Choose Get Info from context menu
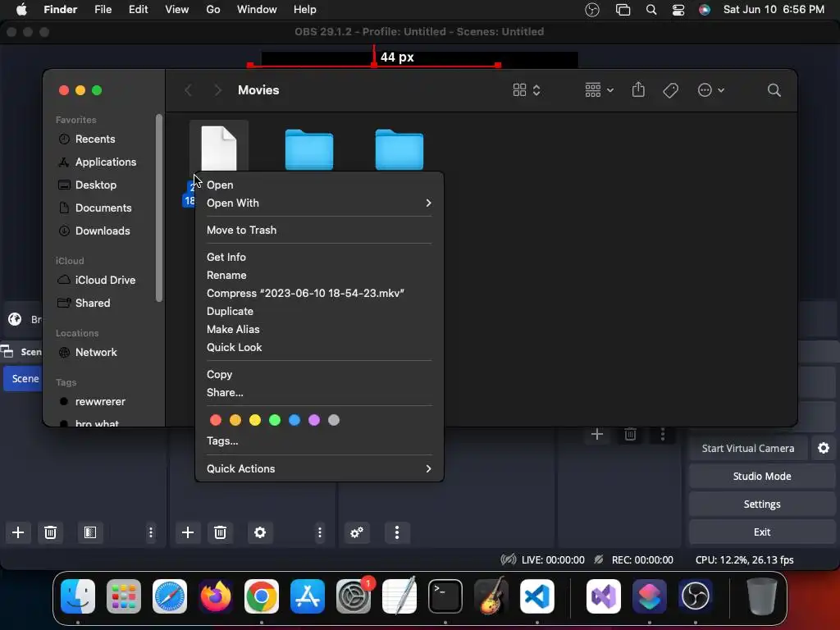Viewport: 840px width, 630px height. pyautogui.click(x=319, y=257)
